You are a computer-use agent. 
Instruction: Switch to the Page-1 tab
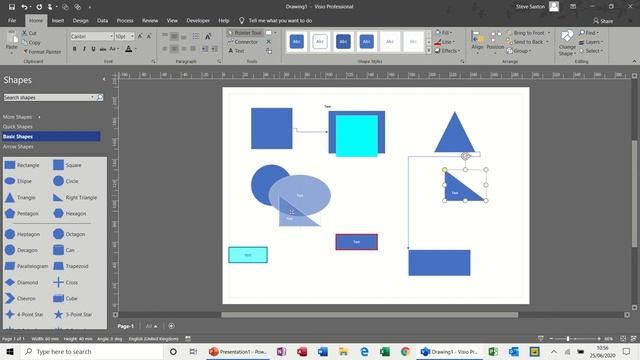125,326
